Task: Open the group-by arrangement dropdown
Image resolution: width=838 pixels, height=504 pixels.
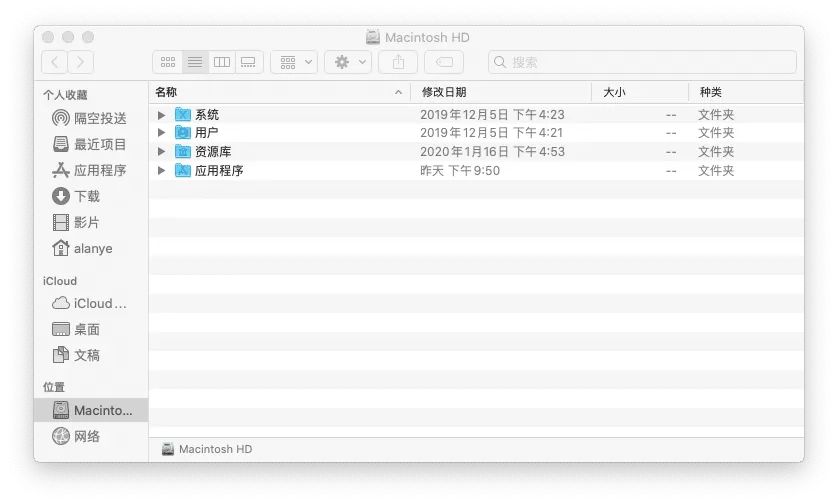Action: (294, 62)
